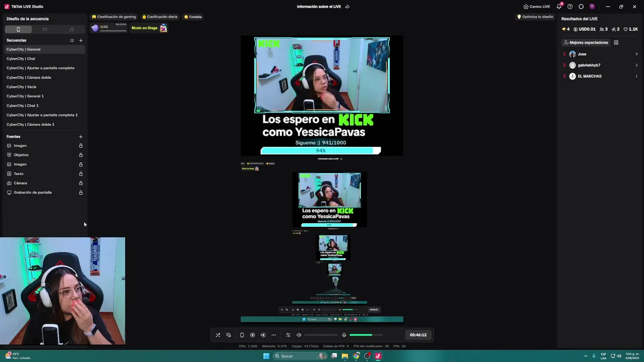Adjust the speaker volume slider
The image size is (644, 362).
pos(321,335)
